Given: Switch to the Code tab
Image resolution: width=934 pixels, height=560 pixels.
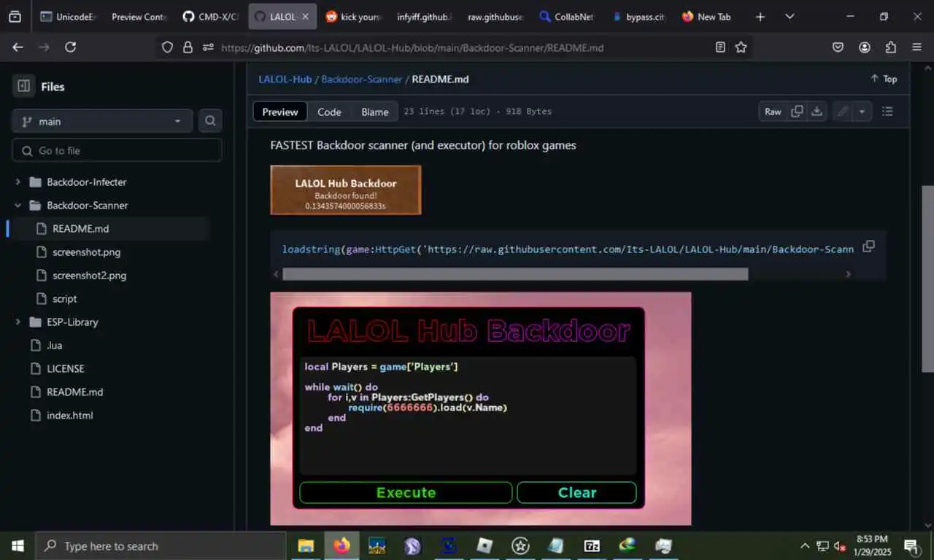Looking at the screenshot, I should [x=329, y=112].
